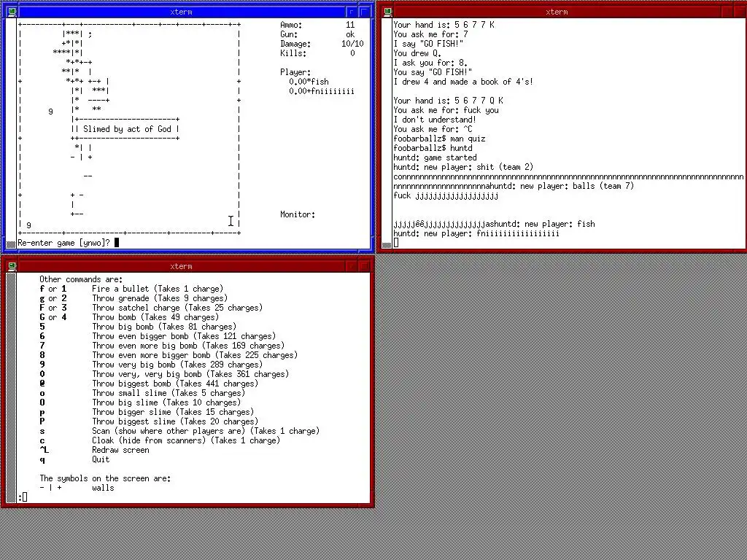Click the blue title bar of the hunt xterm
The width and height of the screenshot is (747, 560).
tap(182, 12)
